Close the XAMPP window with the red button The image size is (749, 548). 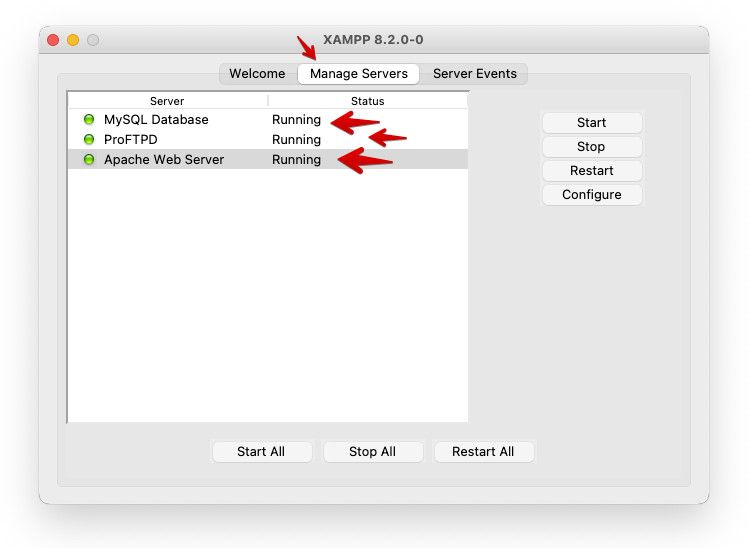pos(53,40)
